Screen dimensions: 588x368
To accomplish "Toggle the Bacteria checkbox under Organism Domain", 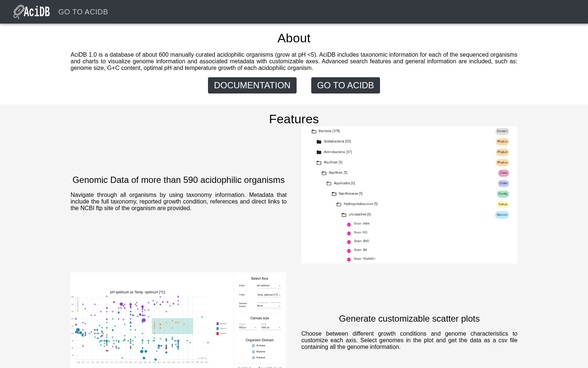I will tap(253, 351).
